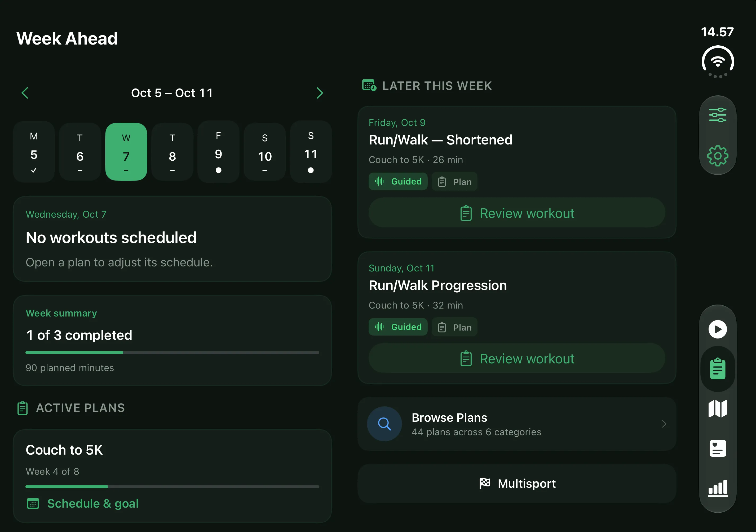Open the Multisport button
The width and height of the screenshot is (756, 532).
pos(517,483)
